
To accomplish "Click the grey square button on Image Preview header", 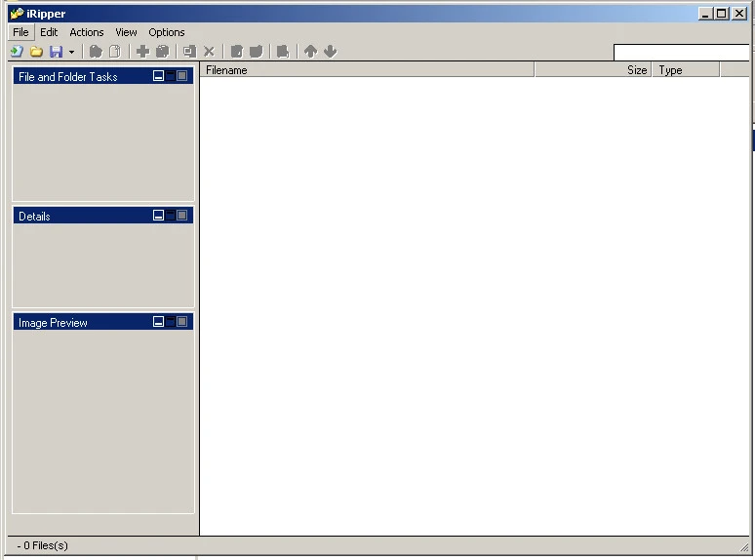I will (182, 322).
